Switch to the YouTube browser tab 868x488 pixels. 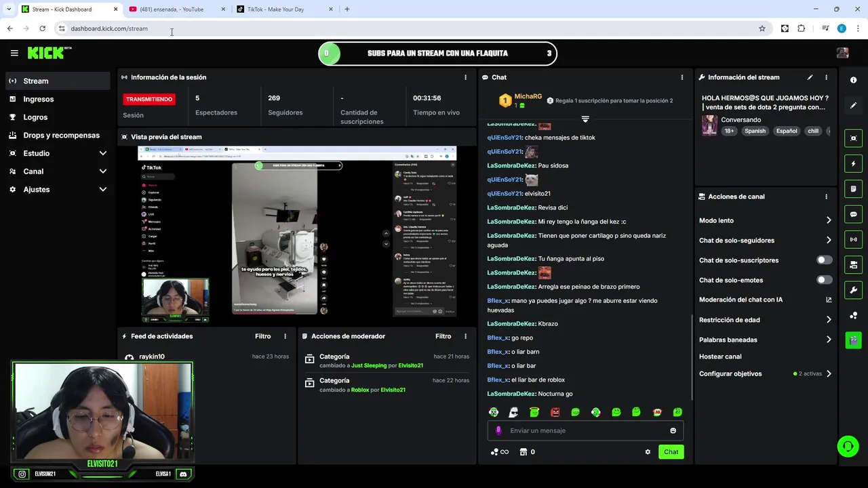tap(176, 9)
